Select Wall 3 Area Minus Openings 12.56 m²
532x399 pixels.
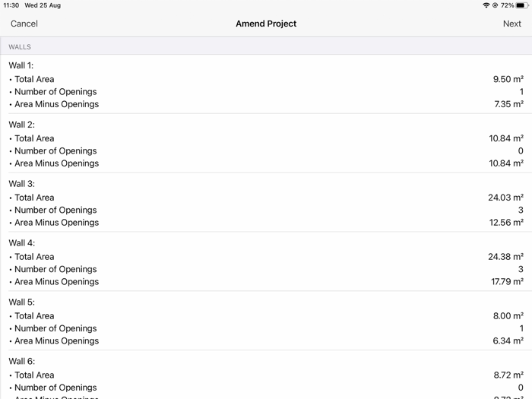[506, 223]
